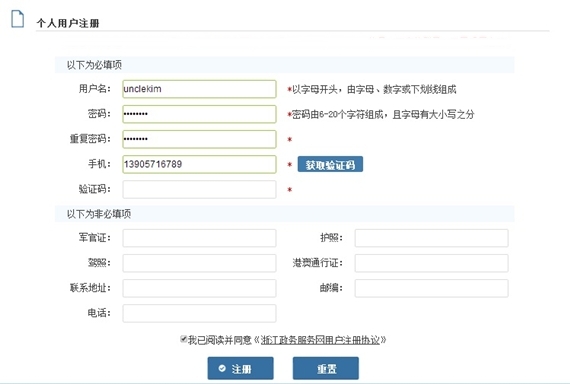The image size is (570, 384).
Task: Click the hint 以字母开头，由字母、数字或下划线组成
Action: pyautogui.click(x=374, y=89)
